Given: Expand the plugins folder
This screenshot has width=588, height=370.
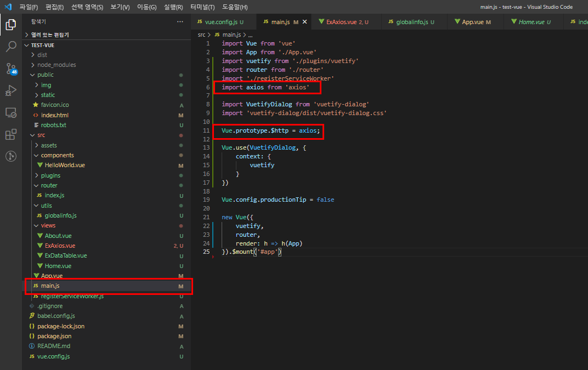Looking at the screenshot, I should click(x=106, y=175).
